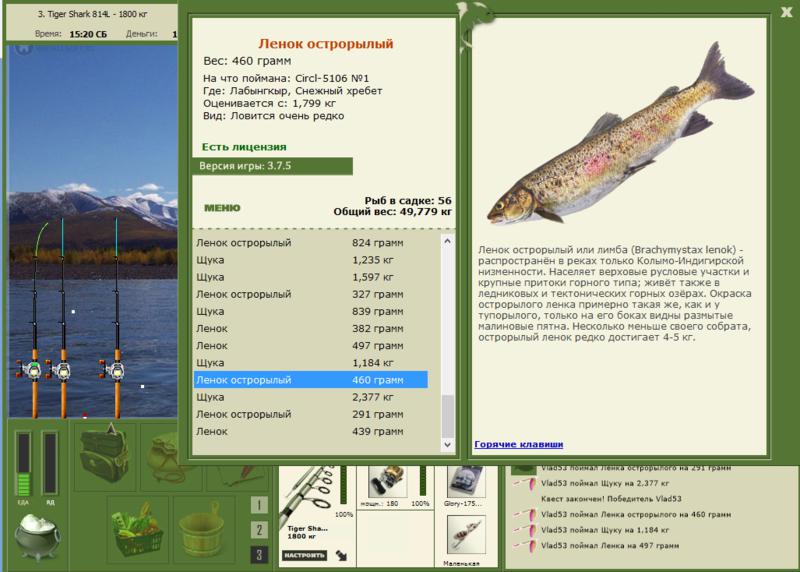Select the Щука 839 грамм row
The image size is (800, 572).
pyautogui.click(x=310, y=311)
